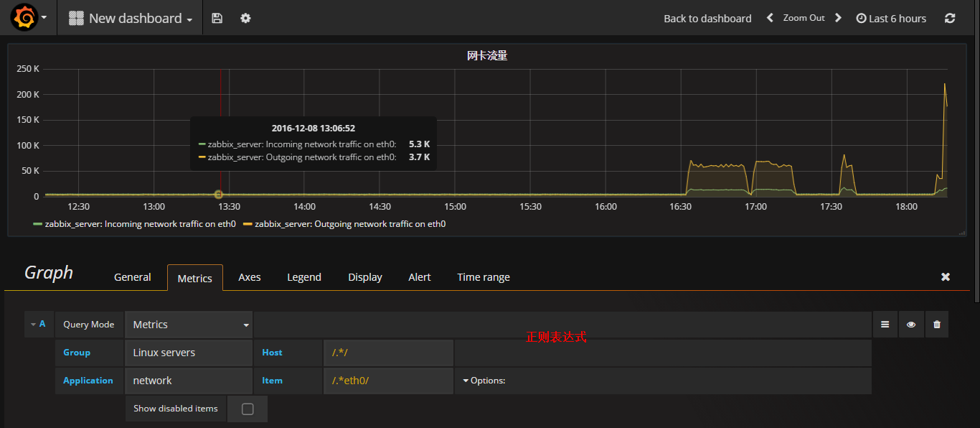Switch to the General tab
Screen dimensions: 980x428
tap(133, 277)
